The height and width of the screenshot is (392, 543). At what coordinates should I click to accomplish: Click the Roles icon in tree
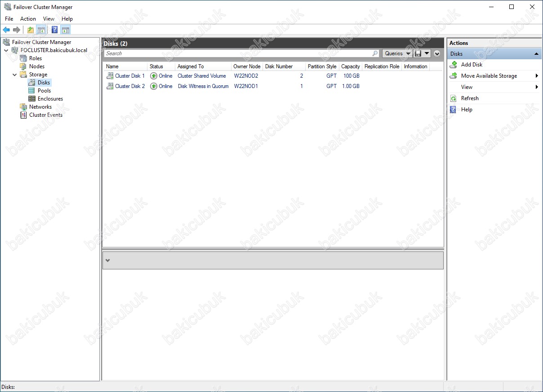[23, 58]
